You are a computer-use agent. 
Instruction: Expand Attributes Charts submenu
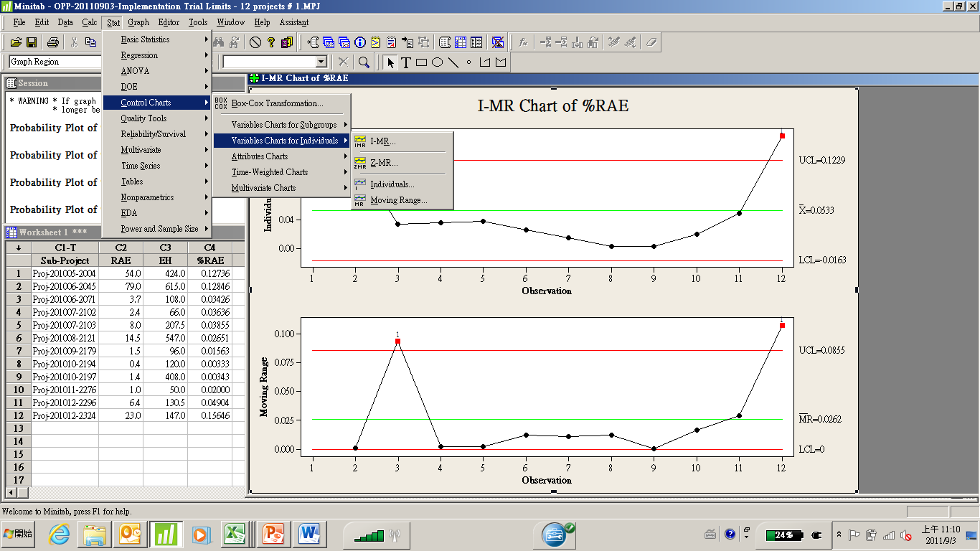tap(282, 156)
